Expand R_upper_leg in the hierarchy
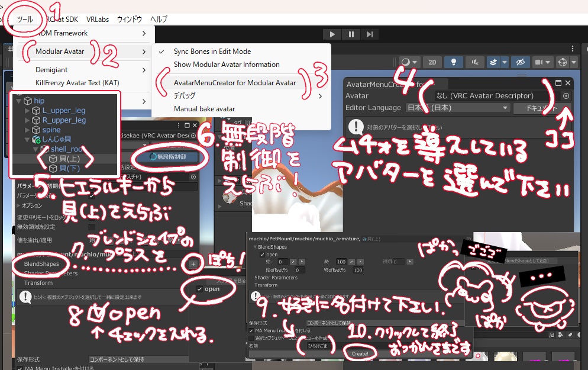Viewport: 588px width, 370px height. coord(27,120)
